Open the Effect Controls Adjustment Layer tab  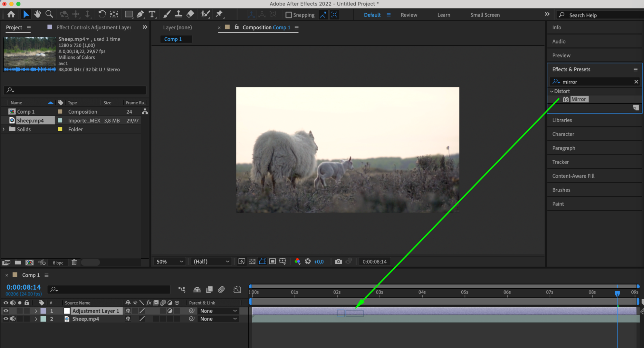point(93,27)
